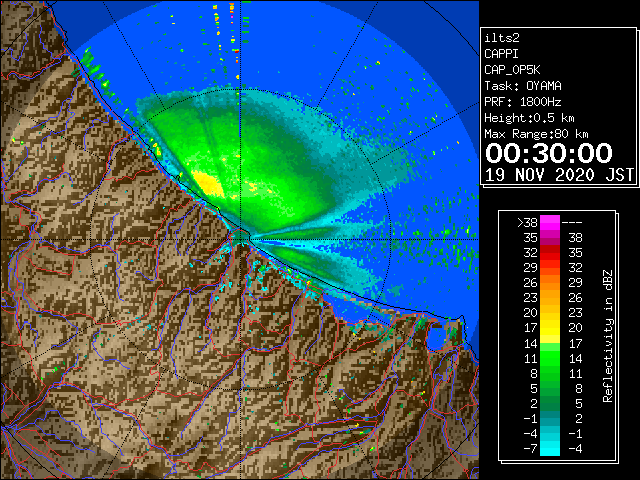Screen dimensions: 640x480
Task: Select the '19 NOV 2020 JST' date
Action: point(559,175)
